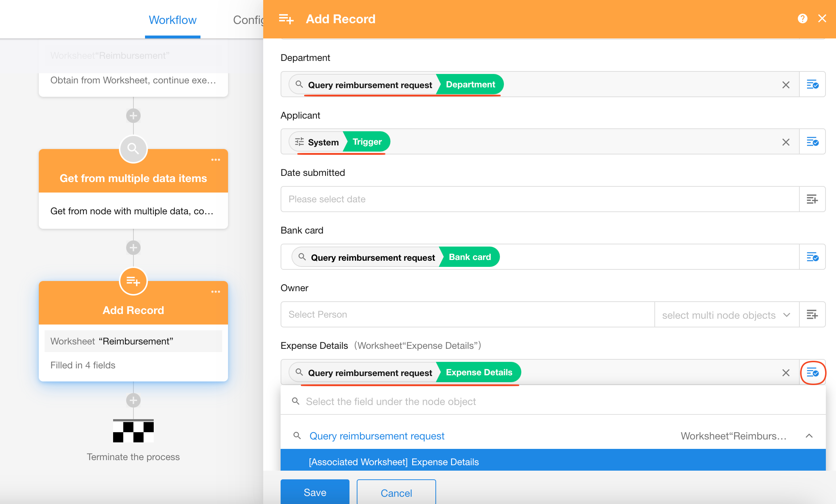
Task: Open field selector icon for Applicant
Action: tap(812, 142)
